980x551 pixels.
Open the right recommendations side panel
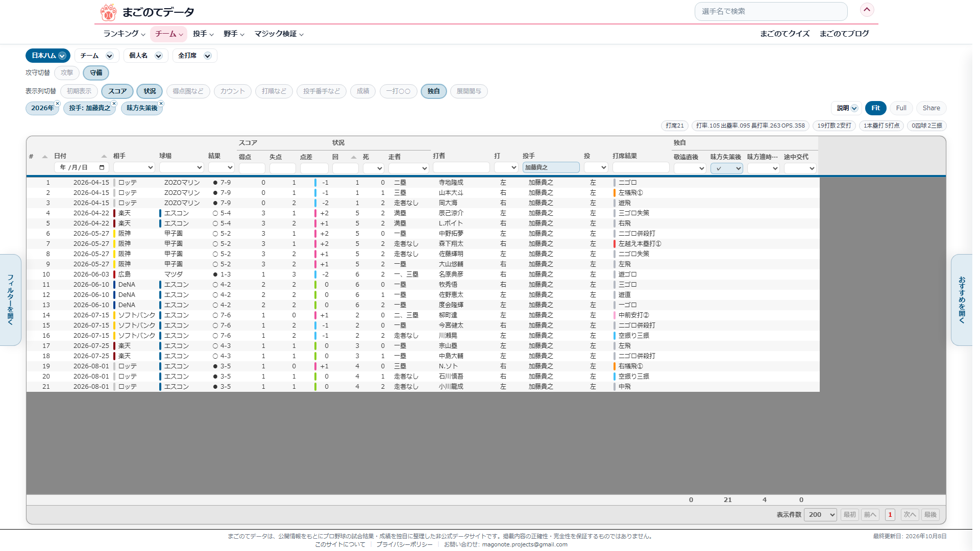pos(962,300)
